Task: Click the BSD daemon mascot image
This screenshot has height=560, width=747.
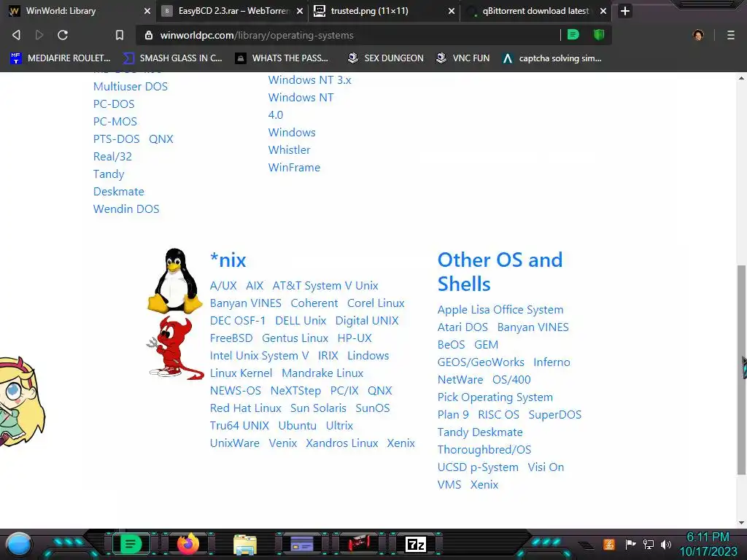Action: click(x=175, y=348)
